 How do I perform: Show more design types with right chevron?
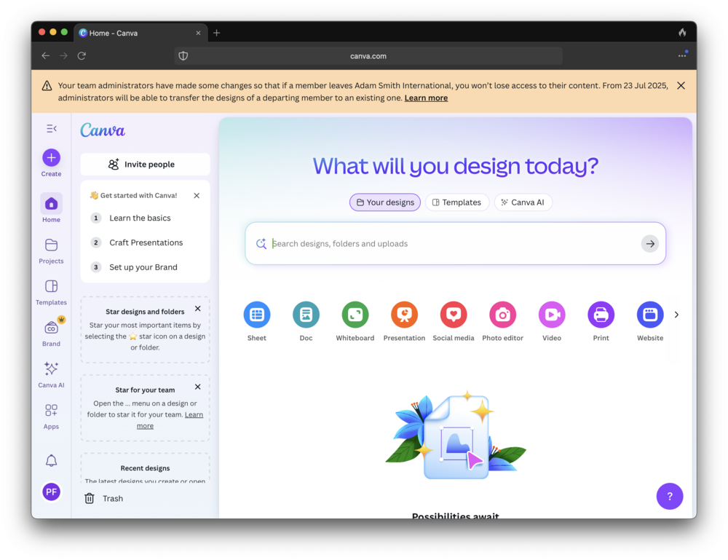point(676,315)
